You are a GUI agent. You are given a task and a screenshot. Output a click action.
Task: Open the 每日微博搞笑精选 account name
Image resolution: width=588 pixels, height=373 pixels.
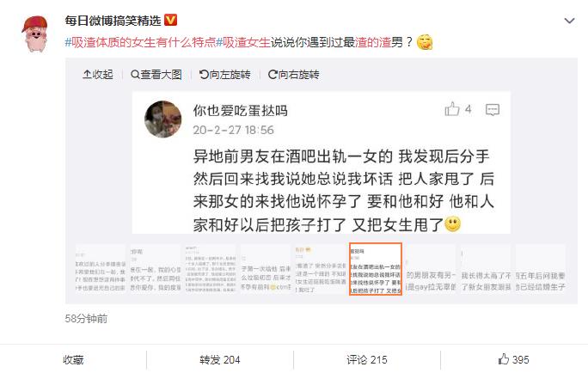[x=113, y=21]
